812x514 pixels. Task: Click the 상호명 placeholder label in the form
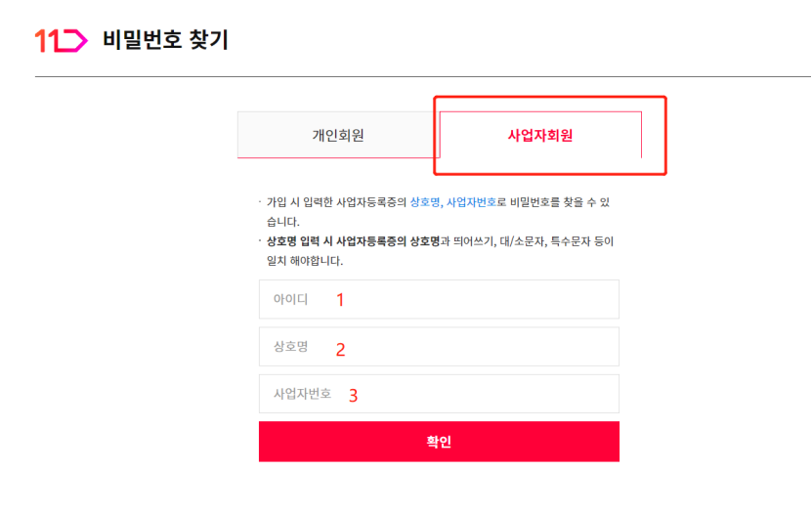(290, 347)
